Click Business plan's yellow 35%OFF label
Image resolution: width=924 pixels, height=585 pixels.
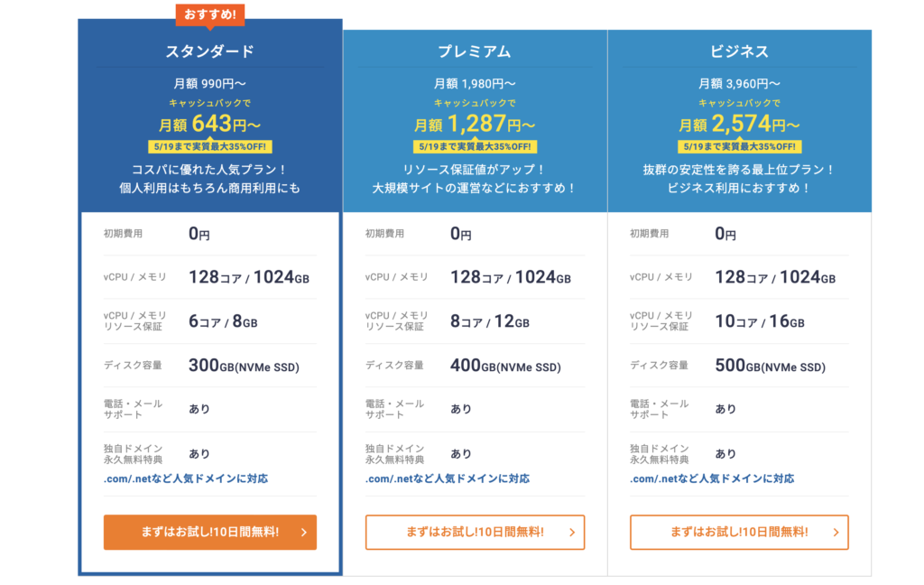(x=739, y=146)
